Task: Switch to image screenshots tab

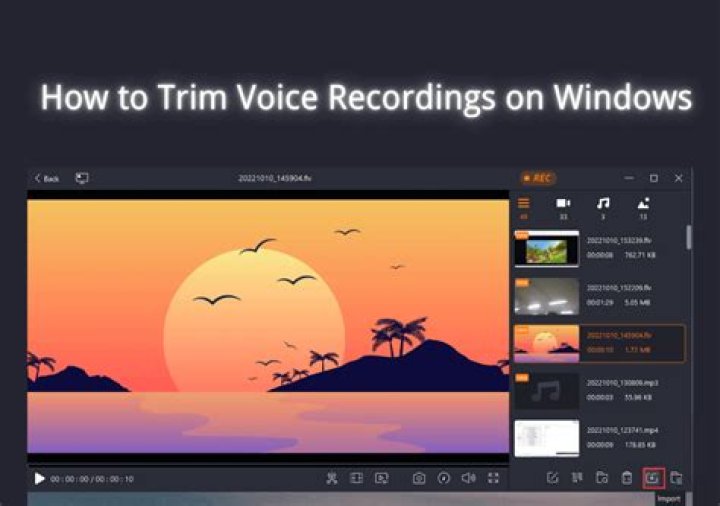Action: (x=643, y=208)
